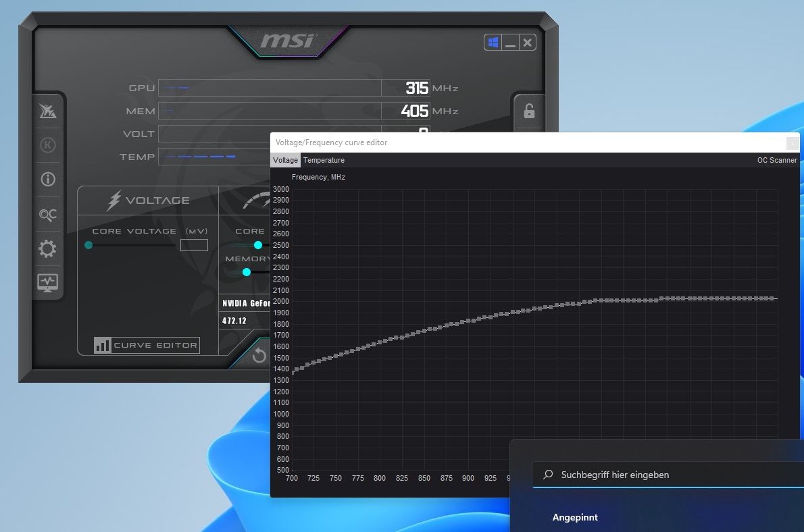804x532 pixels.
Task: Click the Afterburner logo icon in sidebar
Action: (x=48, y=111)
